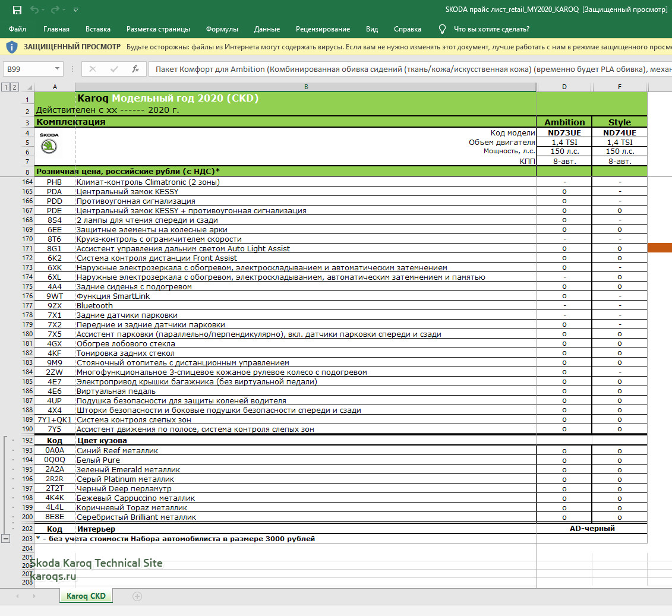Select column A header
Image resolution: width=672 pixels, height=616 pixels.
[55, 87]
